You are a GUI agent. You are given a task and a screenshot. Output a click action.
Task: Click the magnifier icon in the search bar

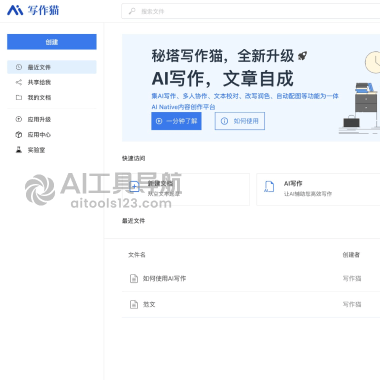click(132, 11)
